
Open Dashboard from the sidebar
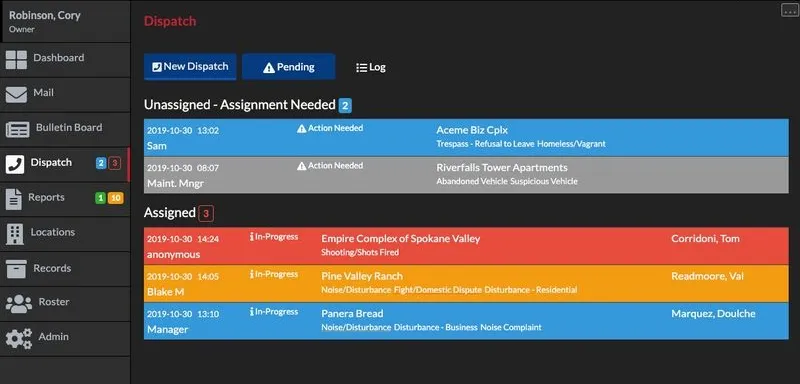65,60
